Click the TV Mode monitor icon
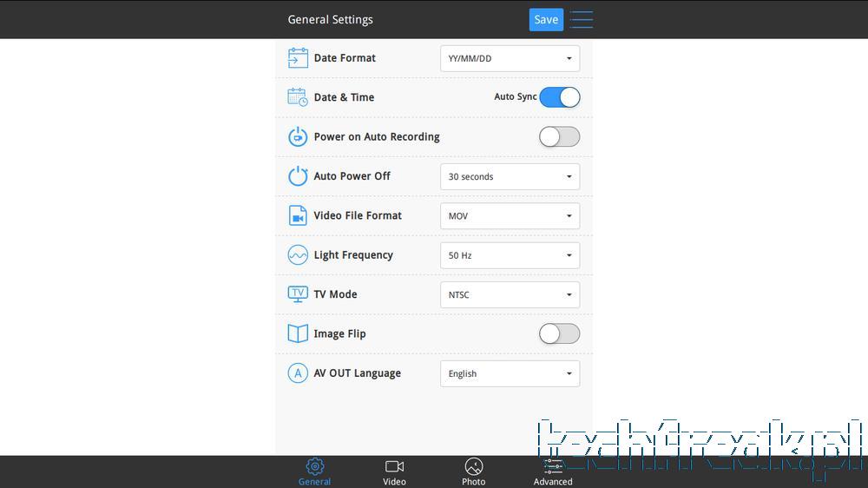The width and height of the screenshot is (868, 488). point(298,294)
